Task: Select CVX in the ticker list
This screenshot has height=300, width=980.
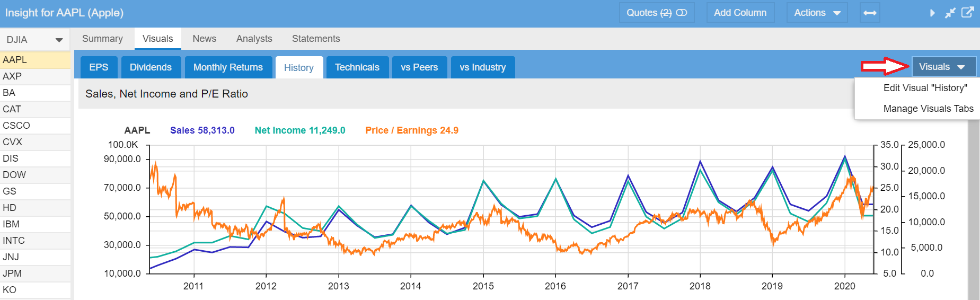Action: coord(35,142)
